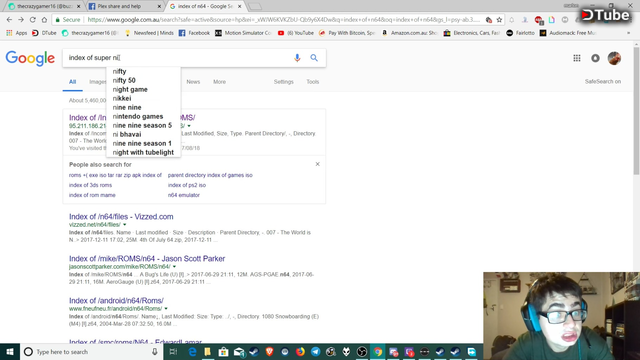Choose the 'nikkei' suggestion
This screenshot has height=360, width=640.
click(122, 98)
